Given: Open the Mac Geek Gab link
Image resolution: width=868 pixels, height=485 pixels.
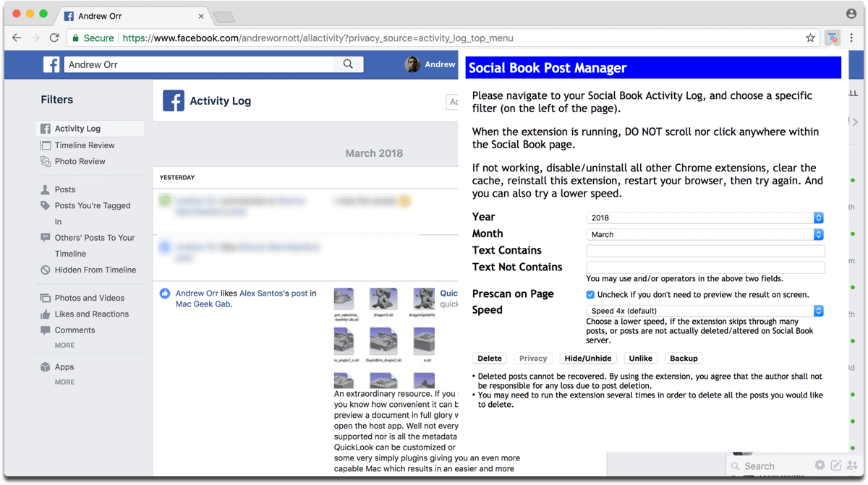Looking at the screenshot, I should tap(203, 304).
